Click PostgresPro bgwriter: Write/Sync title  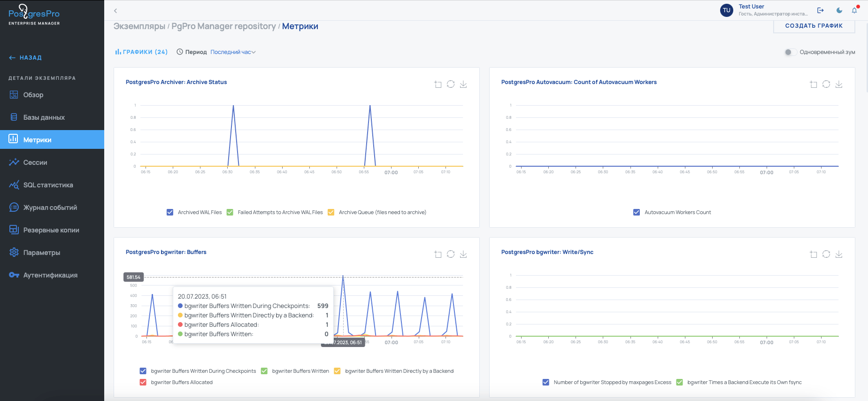point(547,252)
